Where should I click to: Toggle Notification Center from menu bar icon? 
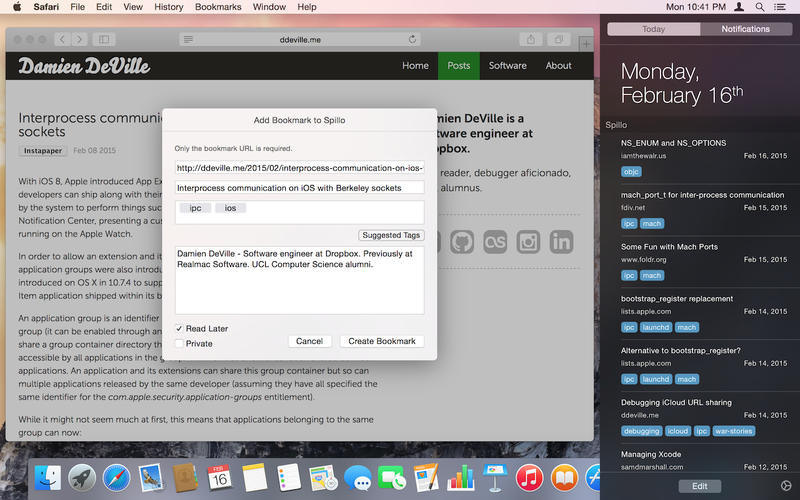point(780,7)
